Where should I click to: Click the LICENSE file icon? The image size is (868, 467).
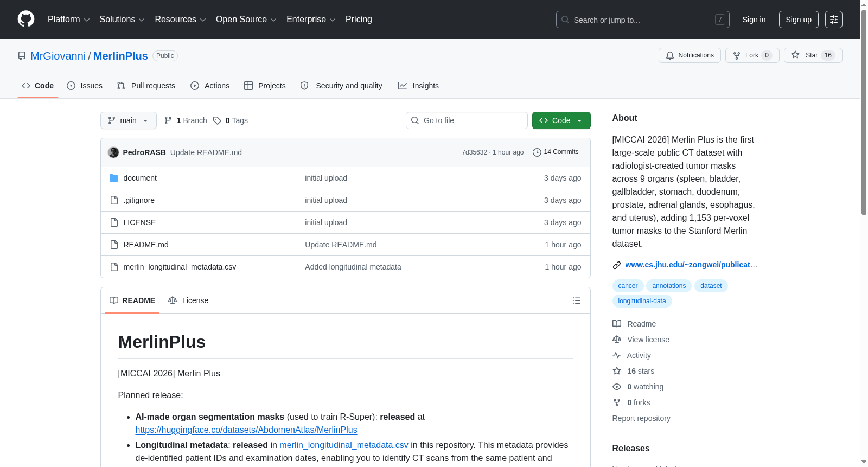coord(114,222)
